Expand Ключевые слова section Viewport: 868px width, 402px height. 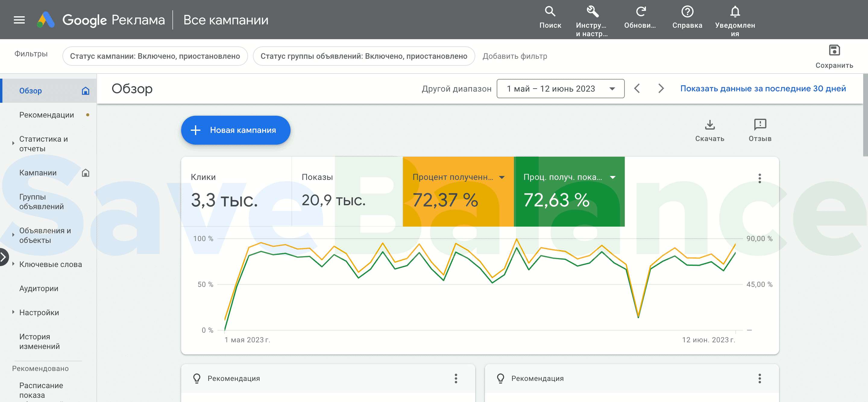coord(13,264)
